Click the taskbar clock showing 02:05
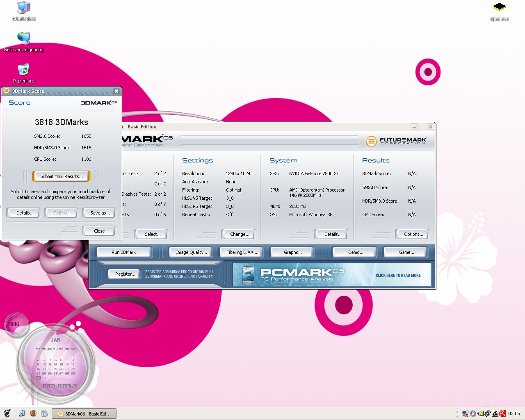This screenshot has width=525, height=420. tap(514, 413)
